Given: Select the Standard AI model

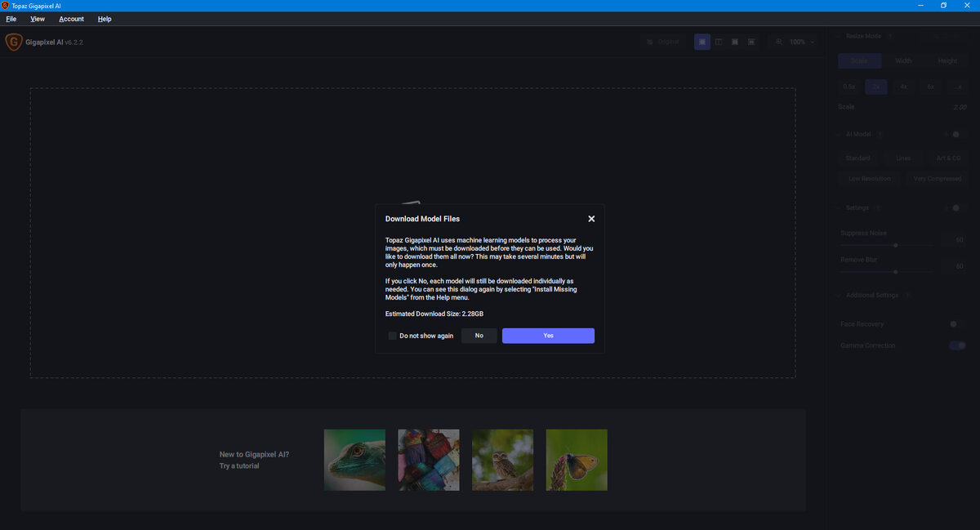Looking at the screenshot, I should [x=858, y=158].
